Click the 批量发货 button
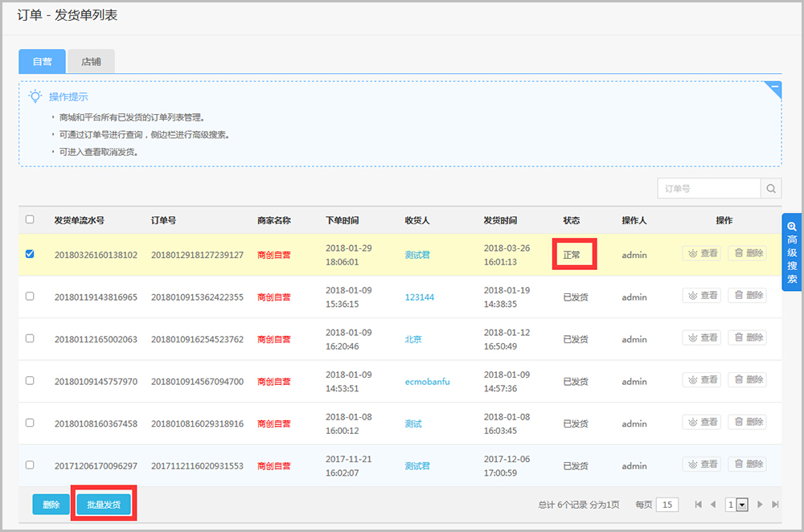 click(x=104, y=505)
